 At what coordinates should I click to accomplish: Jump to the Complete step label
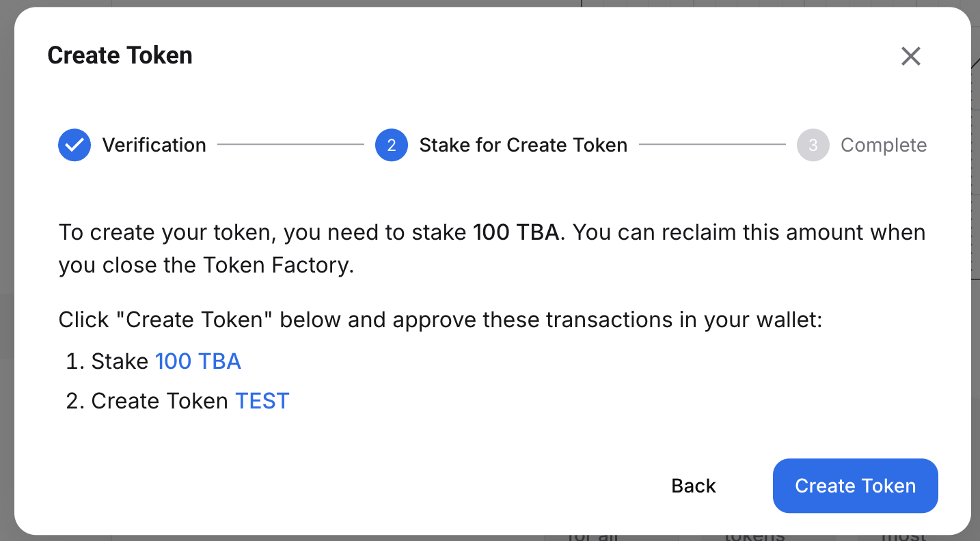tap(883, 145)
